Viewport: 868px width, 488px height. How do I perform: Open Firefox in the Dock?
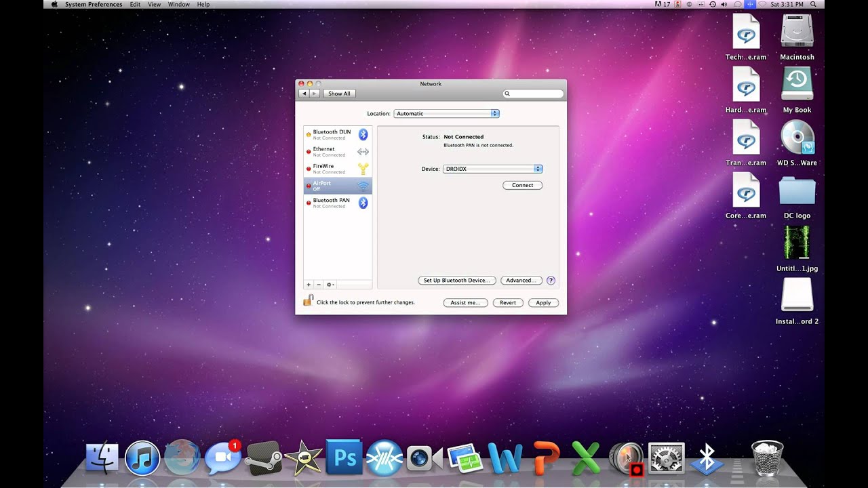(182, 459)
